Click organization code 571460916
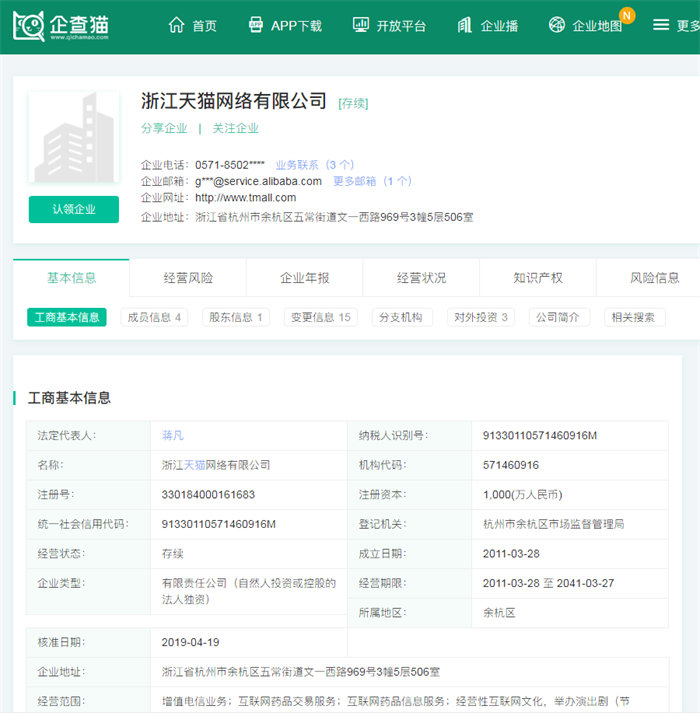Image resolution: width=700 pixels, height=716 pixels. [511, 465]
